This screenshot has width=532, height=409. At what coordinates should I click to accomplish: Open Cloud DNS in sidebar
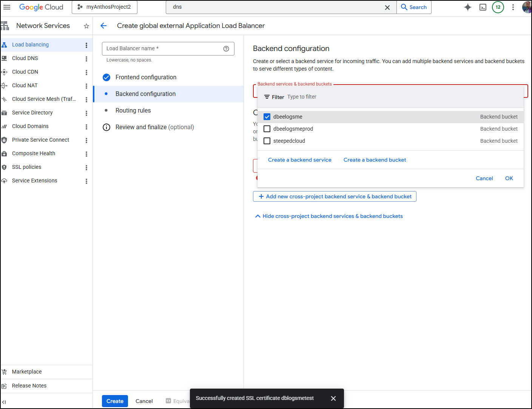click(x=25, y=58)
